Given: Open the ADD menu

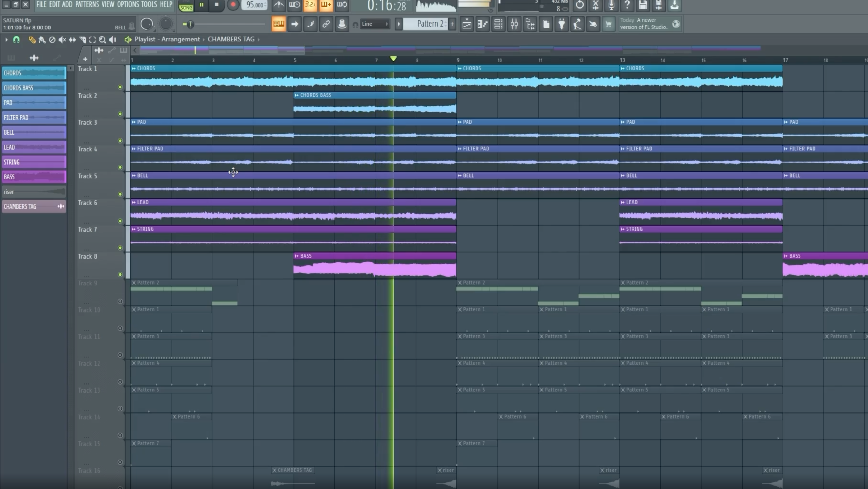Looking at the screenshot, I should coord(67,4).
